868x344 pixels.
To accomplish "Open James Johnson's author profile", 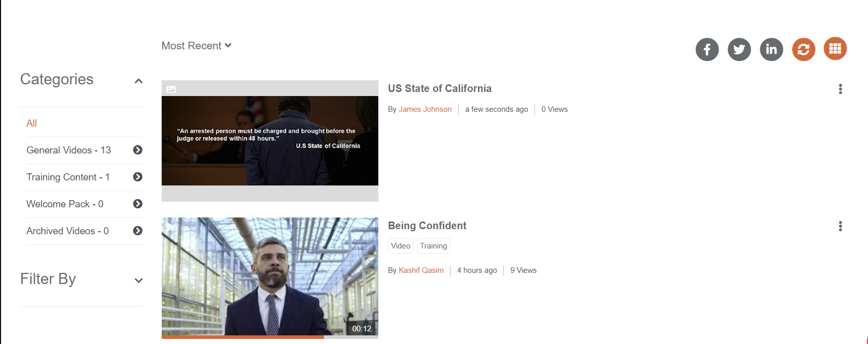I will [x=425, y=109].
